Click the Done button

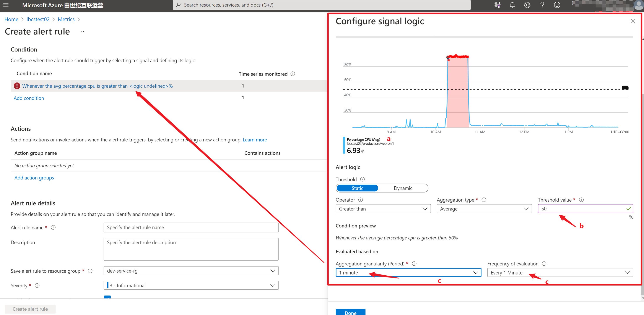tap(350, 312)
